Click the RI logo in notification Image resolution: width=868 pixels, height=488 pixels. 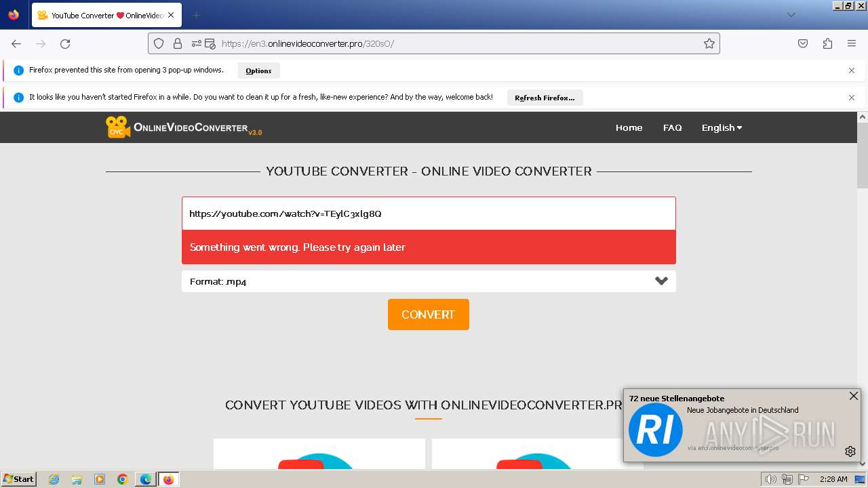tap(655, 430)
